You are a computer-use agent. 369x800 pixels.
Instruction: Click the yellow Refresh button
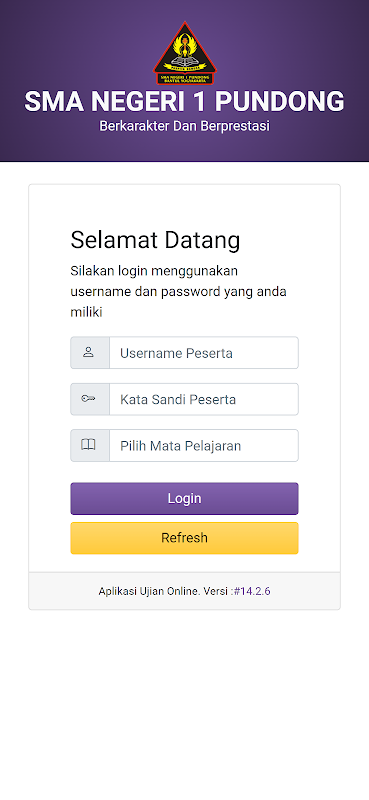coord(184,538)
